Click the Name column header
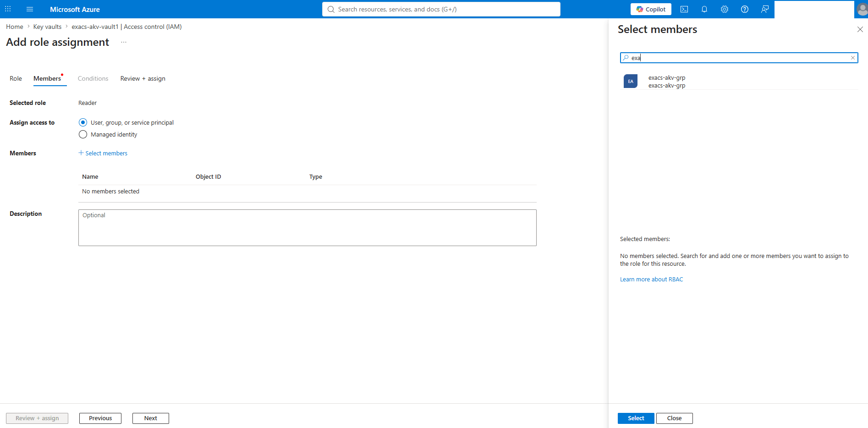Screen dimensions: 868x428 [x=90, y=176]
